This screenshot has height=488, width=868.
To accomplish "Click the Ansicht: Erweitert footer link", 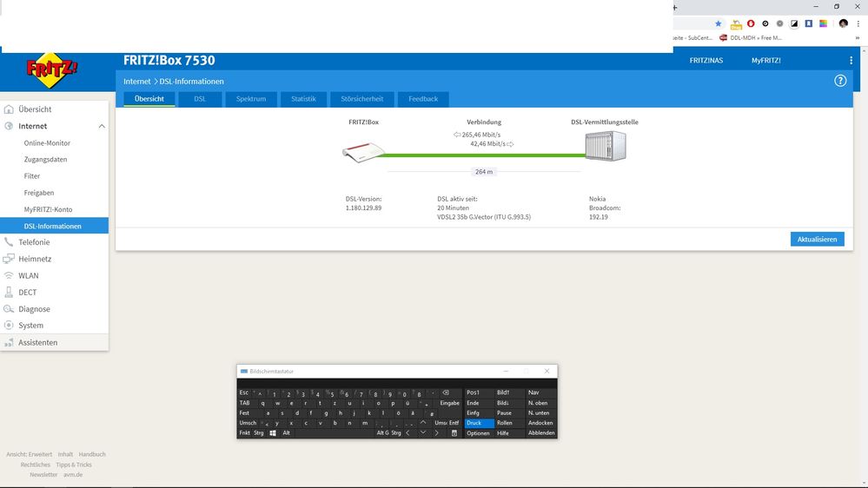I will [x=30, y=454].
